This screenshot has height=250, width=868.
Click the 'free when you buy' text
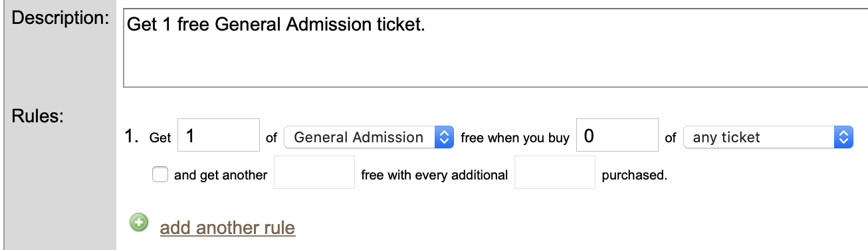click(515, 138)
